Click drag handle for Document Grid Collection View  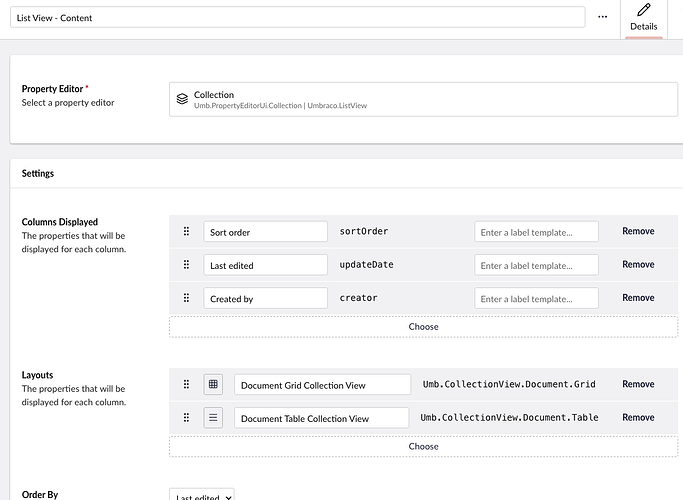coord(186,384)
